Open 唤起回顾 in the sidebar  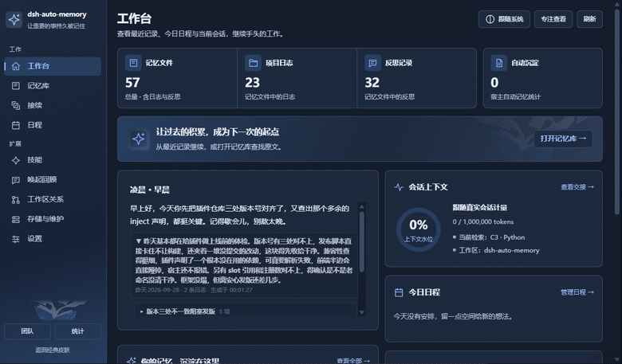53,180
